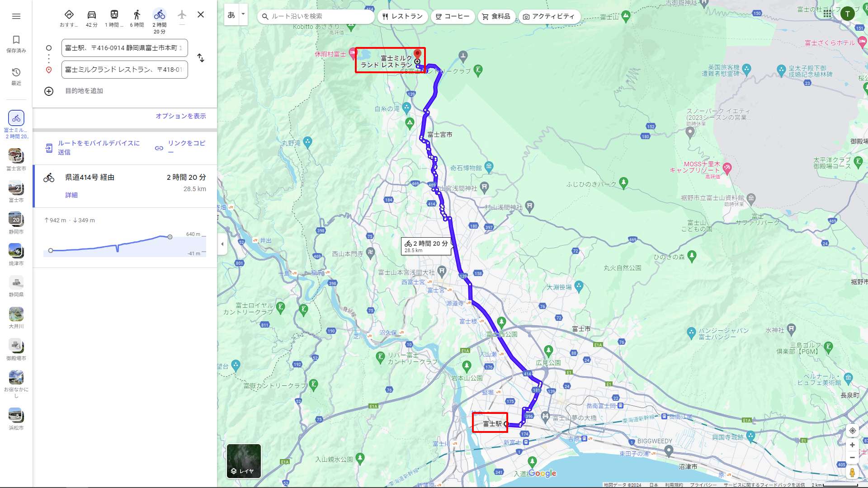Filter by コーヒー chip
Image resolution: width=868 pixels, height=488 pixels.
[x=453, y=16]
